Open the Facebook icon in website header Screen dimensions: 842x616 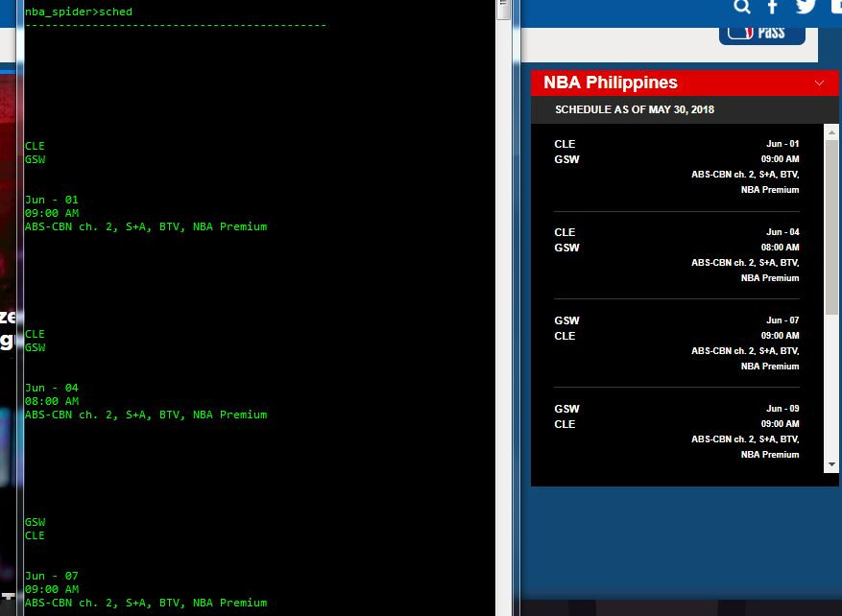pos(772,7)
